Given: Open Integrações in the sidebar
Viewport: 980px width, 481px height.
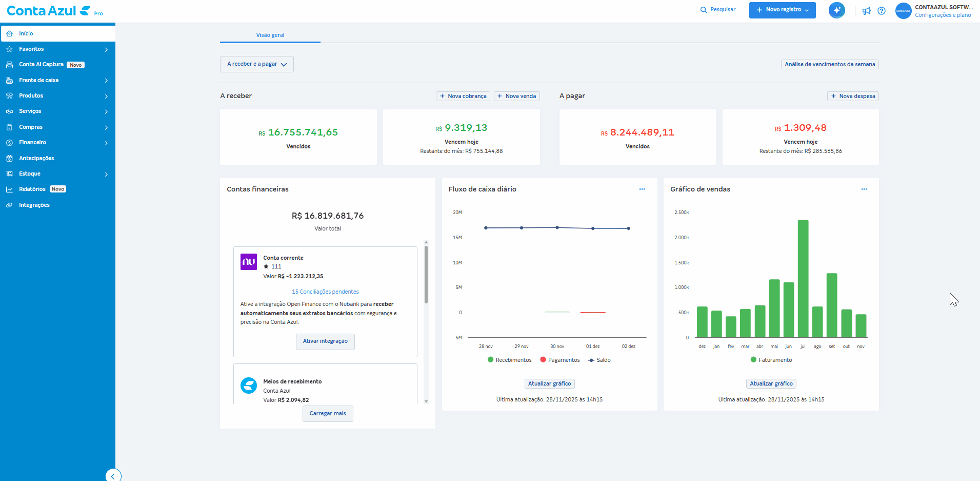Looking at the screenshot, I should click(34, 205).
